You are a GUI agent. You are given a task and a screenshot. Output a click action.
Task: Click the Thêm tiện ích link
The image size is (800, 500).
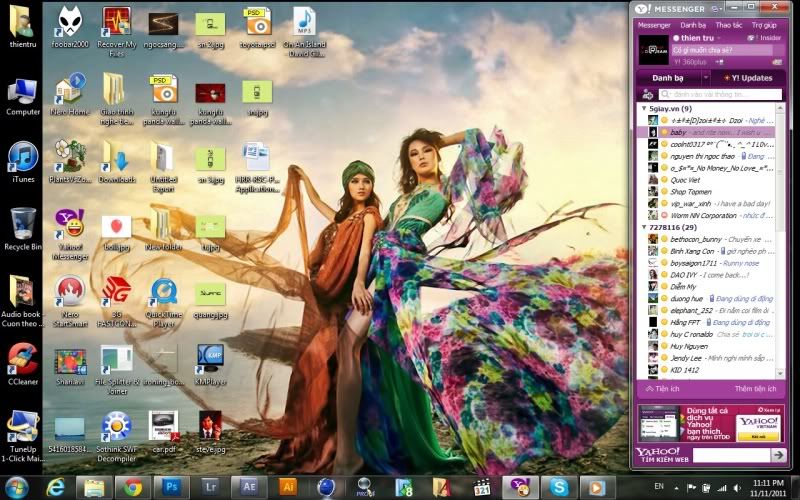click(x=756, y=388)
